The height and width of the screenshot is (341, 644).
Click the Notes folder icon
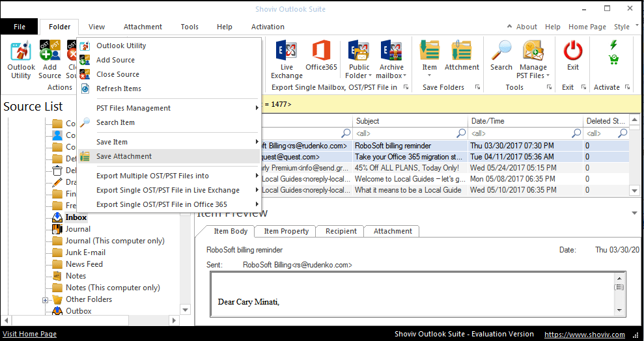click(57, 276)
